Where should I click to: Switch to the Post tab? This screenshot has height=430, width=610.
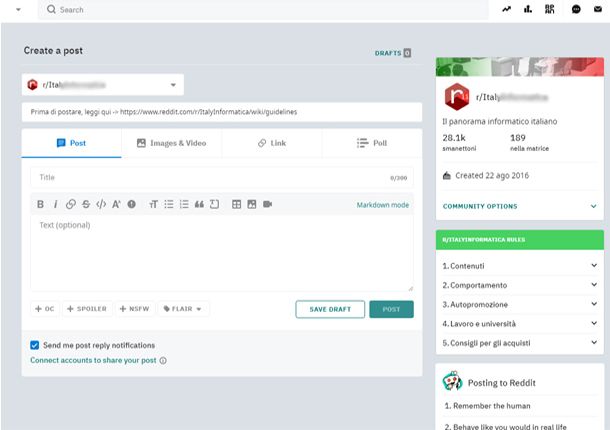71,143
